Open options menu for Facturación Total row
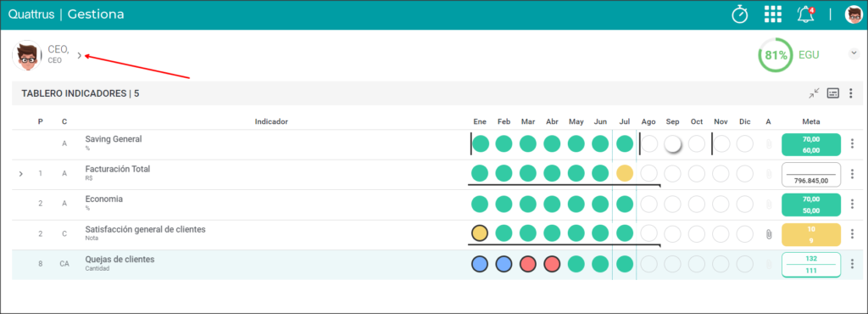 click(852, 174)
